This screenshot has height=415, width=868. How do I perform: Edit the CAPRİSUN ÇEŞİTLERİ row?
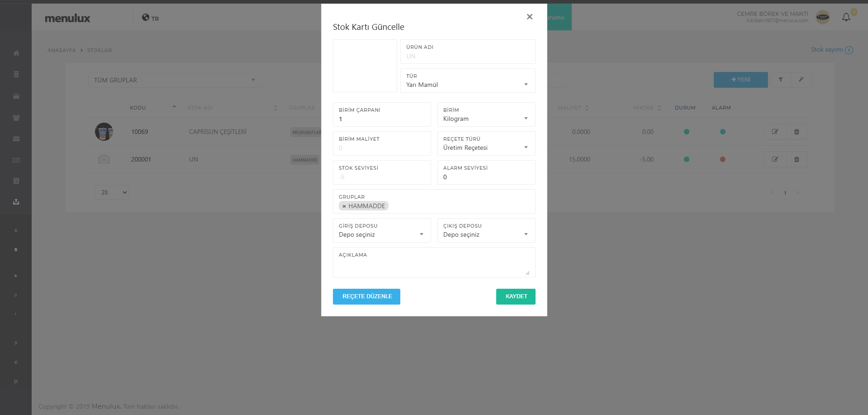click(x=775, y=132)
